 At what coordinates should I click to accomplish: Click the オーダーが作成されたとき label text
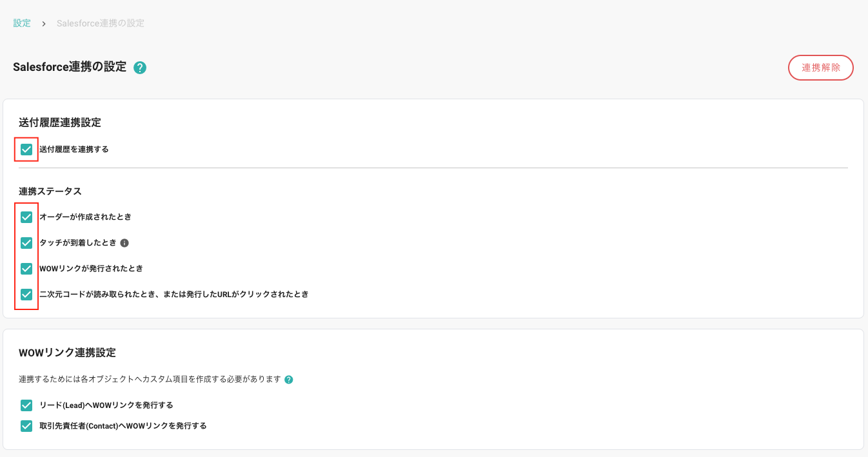(x=85, y=217)
